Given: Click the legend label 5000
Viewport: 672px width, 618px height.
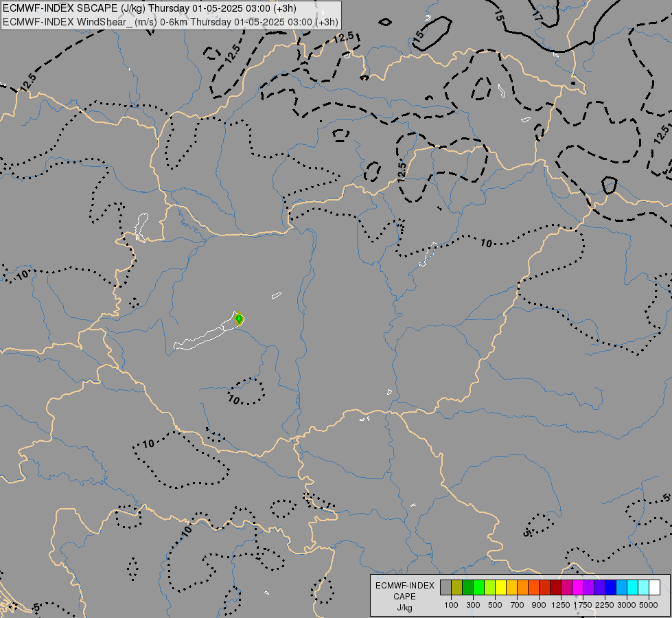Looking at the screenshot, I should tap(649, 605).
